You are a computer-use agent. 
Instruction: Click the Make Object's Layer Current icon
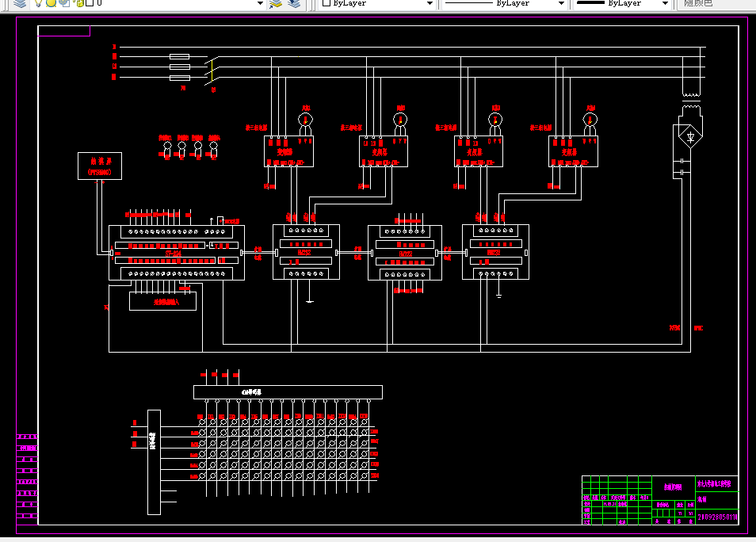[x=276, y=3]
